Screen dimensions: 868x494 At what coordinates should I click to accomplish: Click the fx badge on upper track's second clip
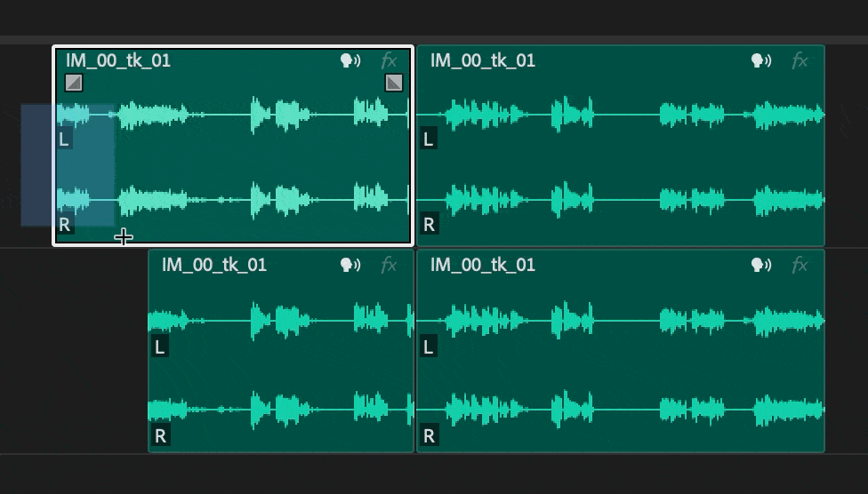coord(800,60)
